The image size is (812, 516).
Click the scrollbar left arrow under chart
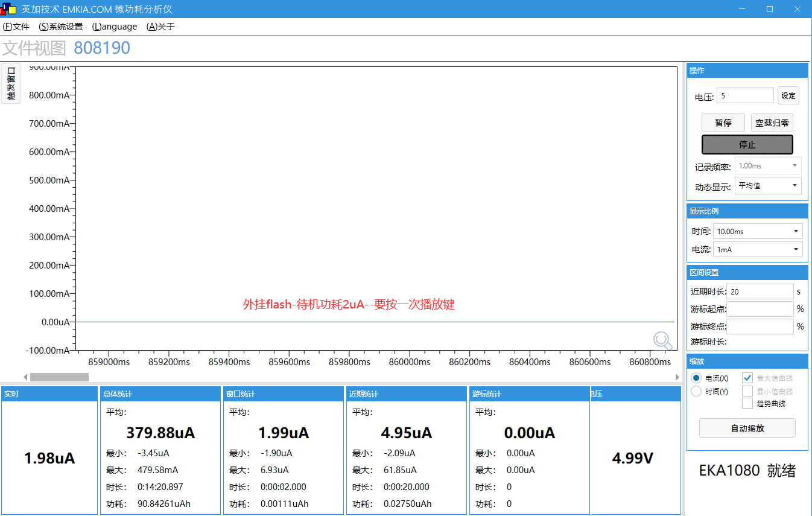(25, 377)
